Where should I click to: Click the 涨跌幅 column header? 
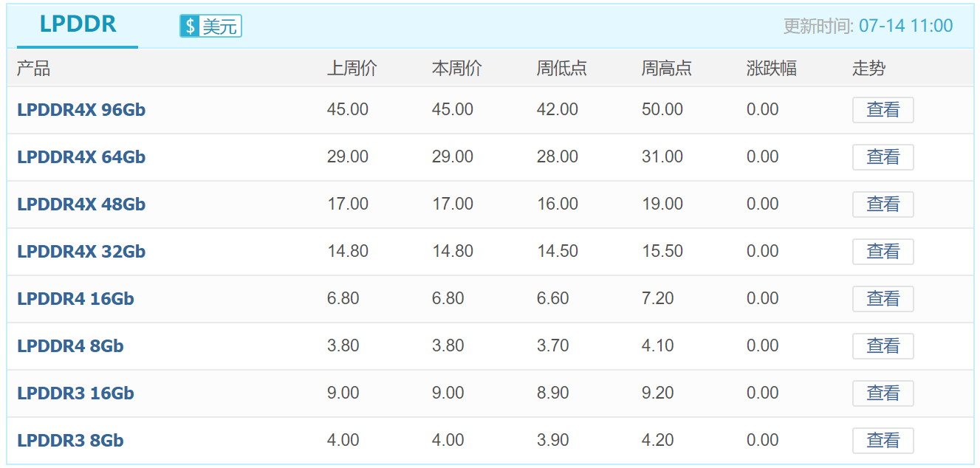pyautogui.click(x=772, y=69)
